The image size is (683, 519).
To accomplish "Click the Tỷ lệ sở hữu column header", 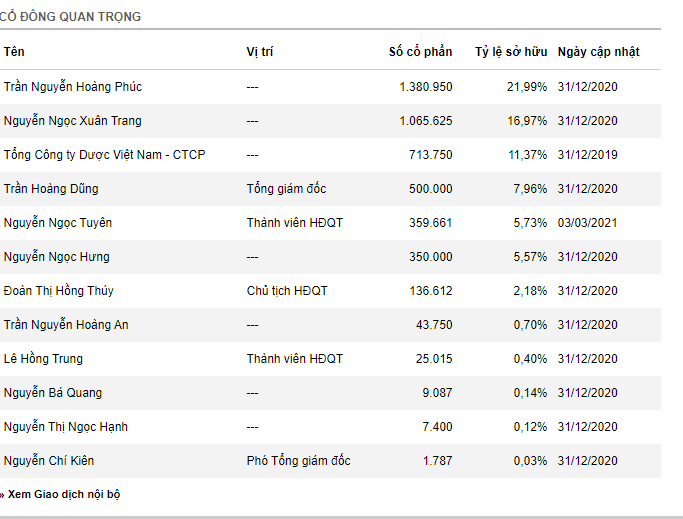I will [x=511, y=52].
